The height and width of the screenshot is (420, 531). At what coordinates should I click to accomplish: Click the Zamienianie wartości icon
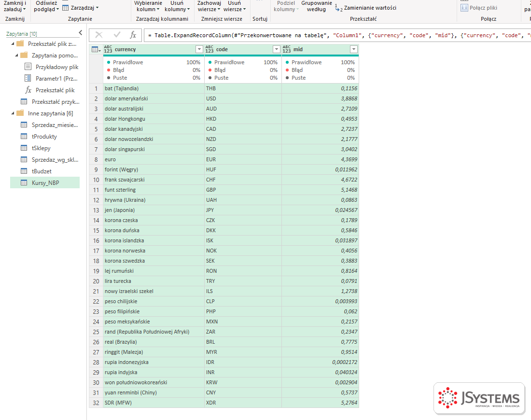pyautogui.click(x=338, y=8)
